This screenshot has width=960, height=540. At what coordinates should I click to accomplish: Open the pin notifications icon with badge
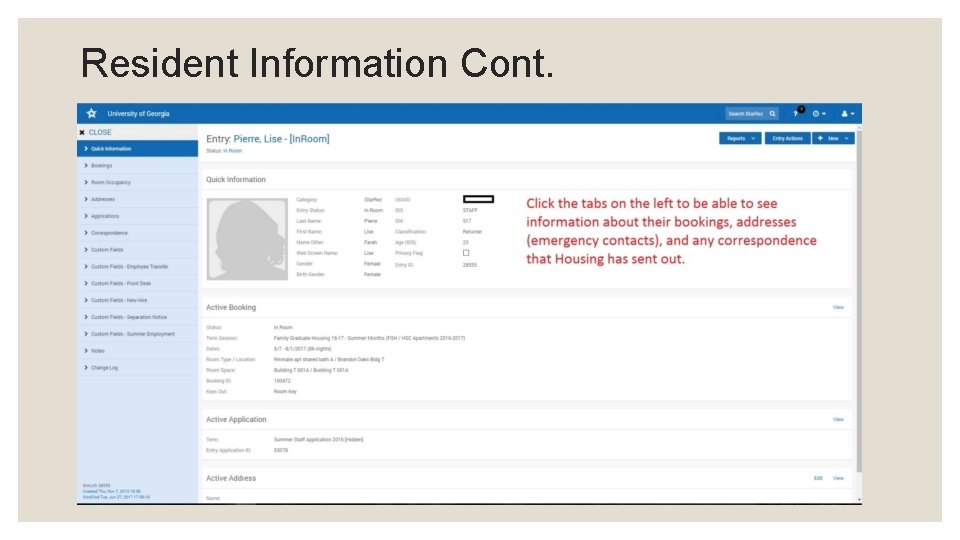click(798, 112)
